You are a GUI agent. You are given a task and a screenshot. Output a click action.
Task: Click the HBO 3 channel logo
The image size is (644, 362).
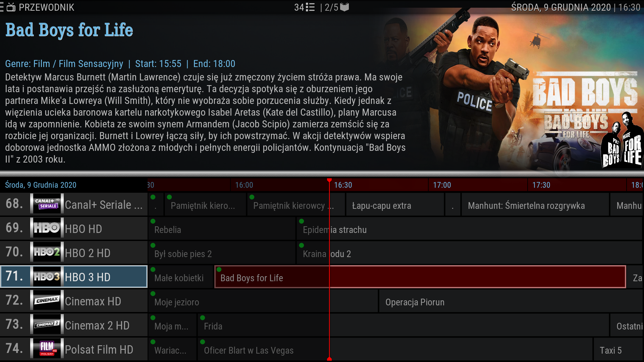(47, 277)
